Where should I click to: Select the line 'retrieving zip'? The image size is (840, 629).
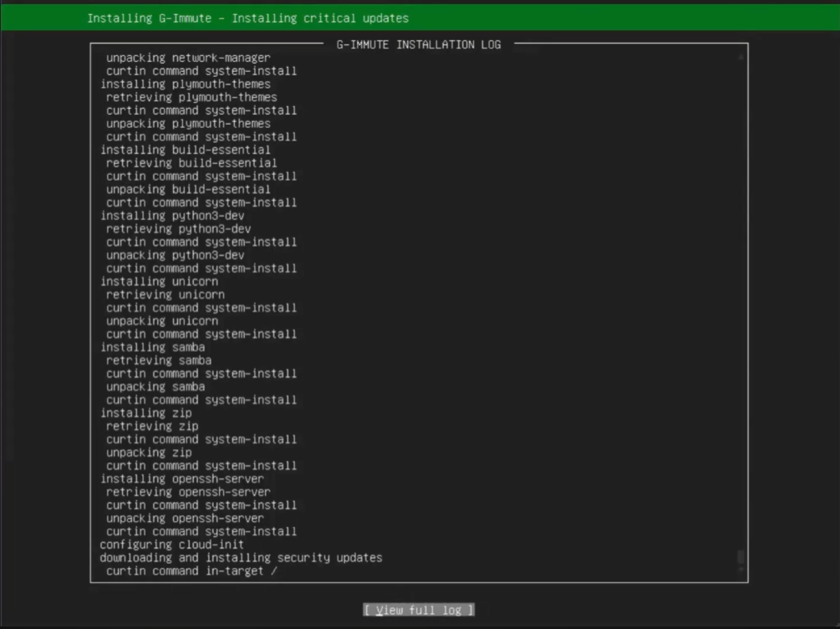tap(152, 426)
